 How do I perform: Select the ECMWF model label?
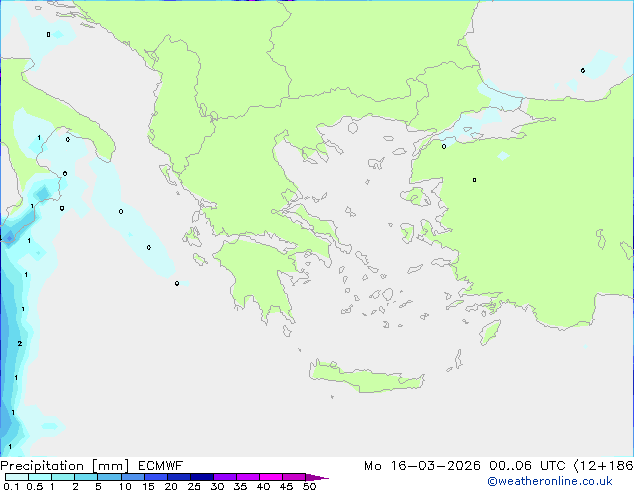coord(161,466)
